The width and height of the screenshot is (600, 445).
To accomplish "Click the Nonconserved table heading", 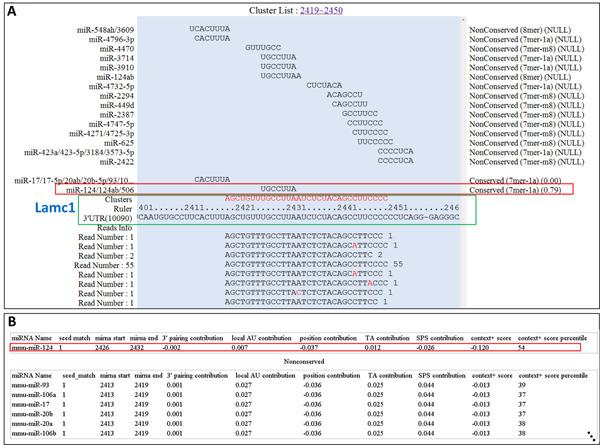I will point(304,361).
